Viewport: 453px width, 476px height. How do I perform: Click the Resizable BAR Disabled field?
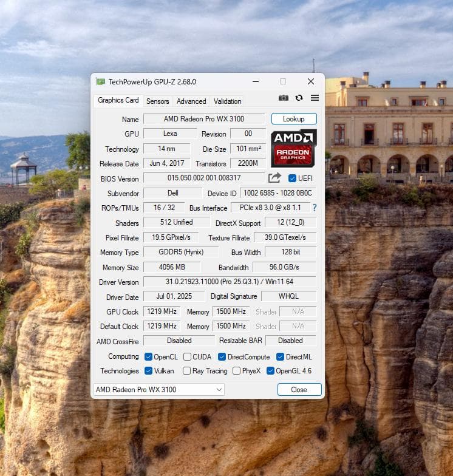[290, 340]
